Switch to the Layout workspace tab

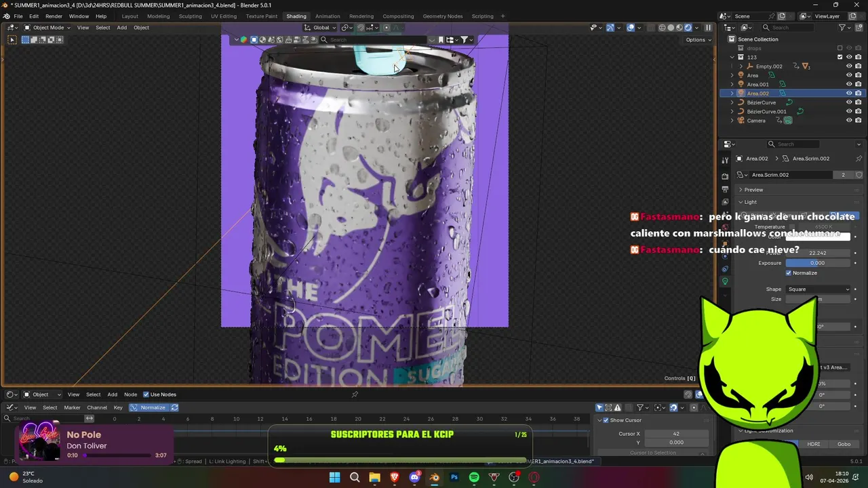click(130, 16)
